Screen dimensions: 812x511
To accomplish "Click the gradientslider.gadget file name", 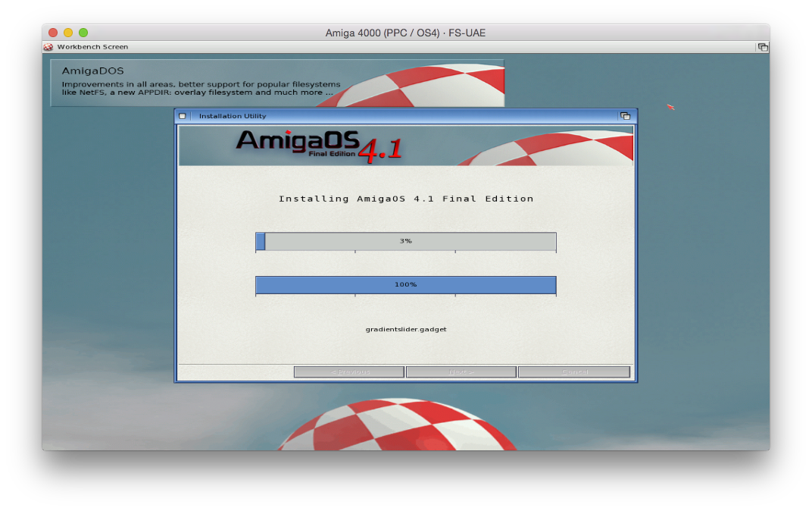I will tap(405, 329).
